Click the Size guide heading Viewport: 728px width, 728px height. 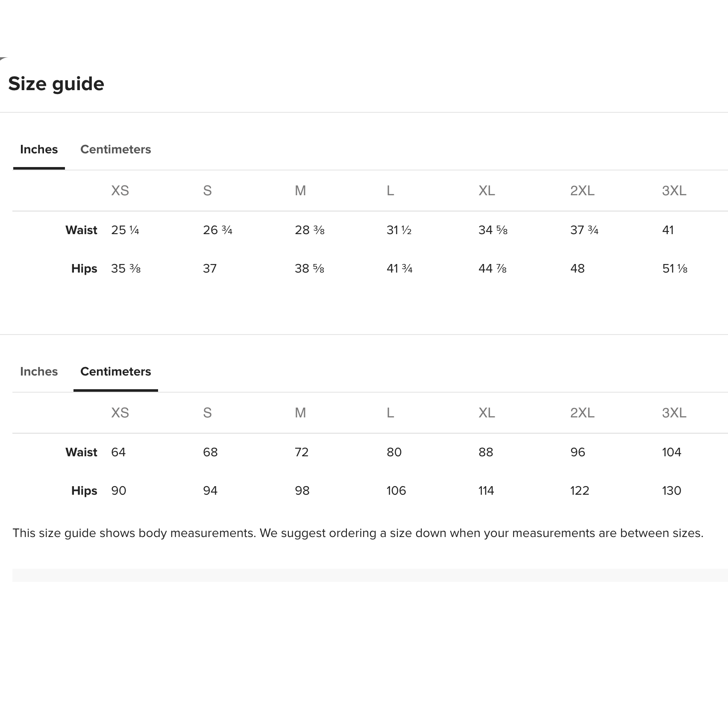pyautogui.click(x=56, y=84)
